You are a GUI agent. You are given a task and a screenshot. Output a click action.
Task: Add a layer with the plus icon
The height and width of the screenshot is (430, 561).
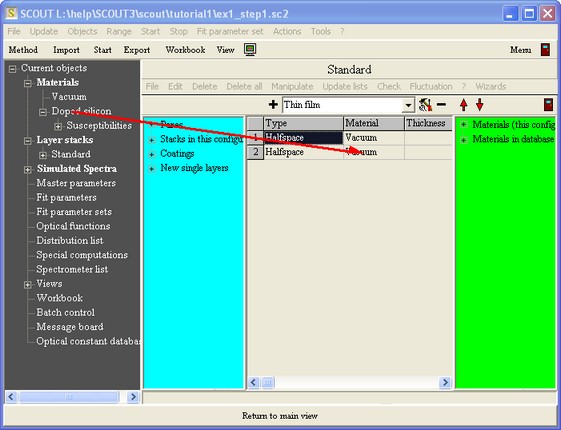273,104
